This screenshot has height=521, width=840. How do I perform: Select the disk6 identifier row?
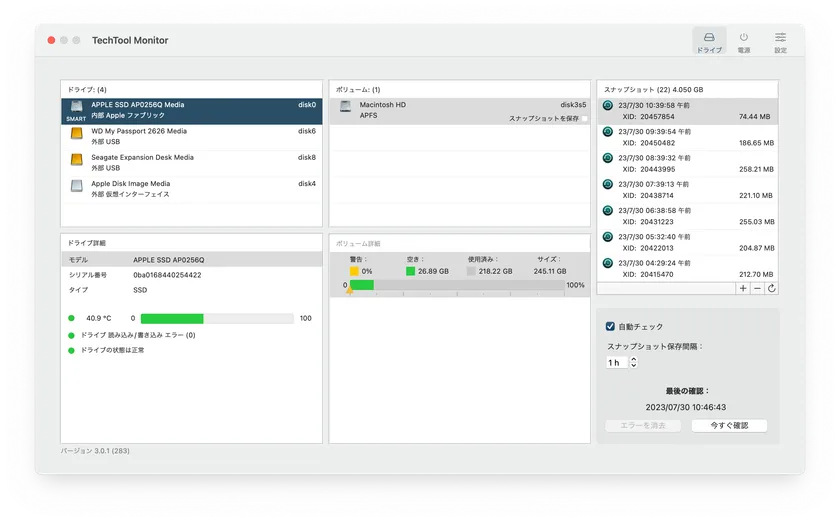[191, 138]
